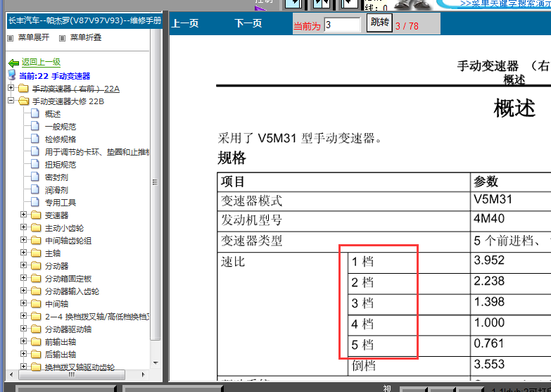Click the folder icon for 分动箱固定板
Image resolution: width=551 pixels, height=392 pixels.
coord(36,278)
